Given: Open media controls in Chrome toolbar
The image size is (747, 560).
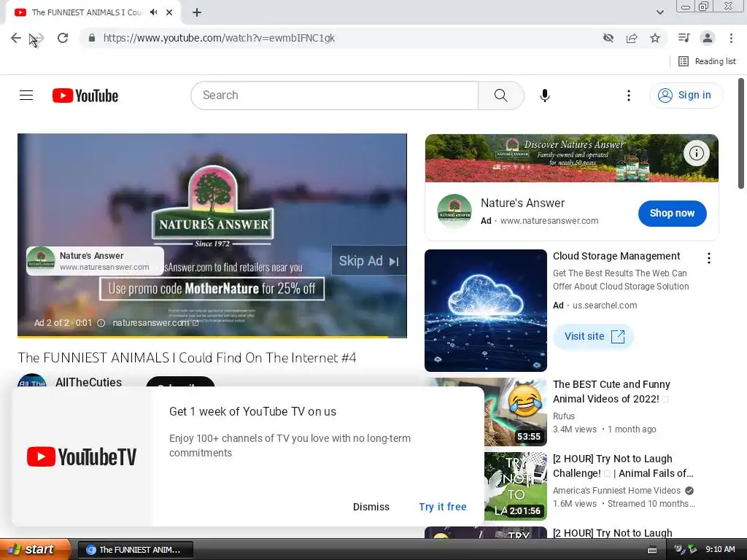Looking at the screenshot, I should pyautogui.click(x=684, y=38).
